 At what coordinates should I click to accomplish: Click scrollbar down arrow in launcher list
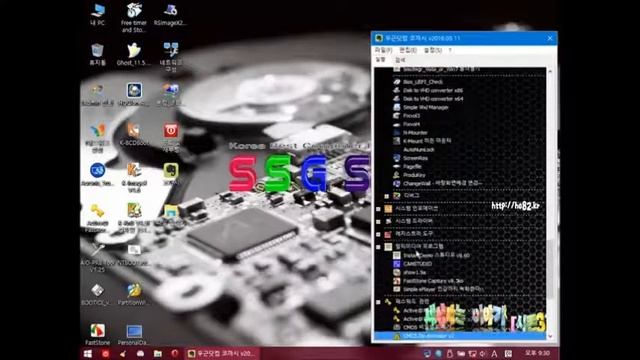pyautogui.click(x=550, y=337)
